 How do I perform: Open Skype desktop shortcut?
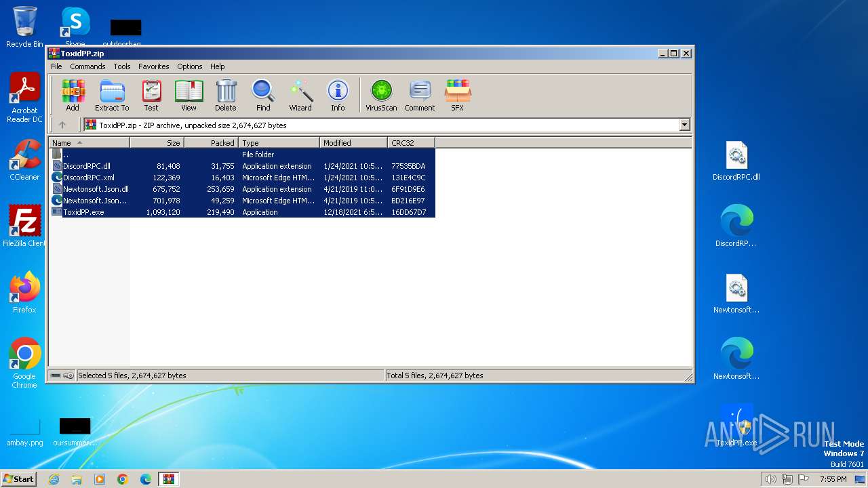point(75,27)
